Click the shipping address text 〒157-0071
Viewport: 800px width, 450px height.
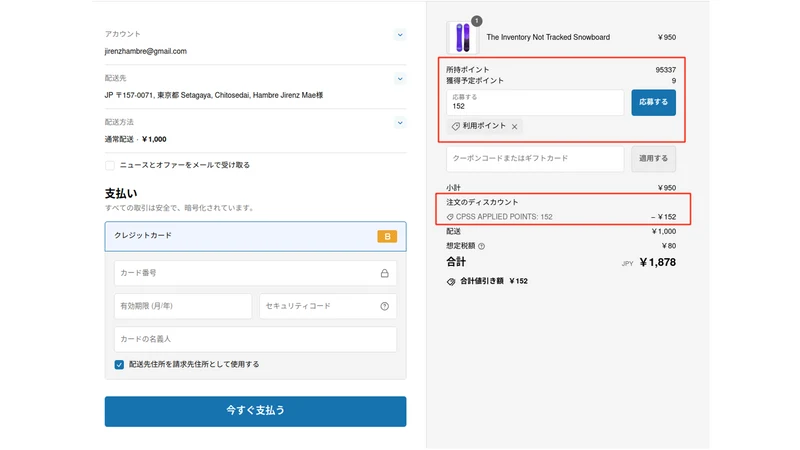[214, 95]
